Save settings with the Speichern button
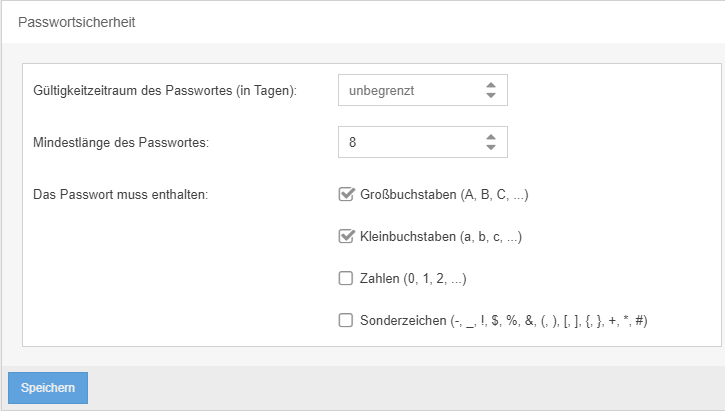Image resolution: width=725 pixels, height=411 pixels. tap(48, 388)
